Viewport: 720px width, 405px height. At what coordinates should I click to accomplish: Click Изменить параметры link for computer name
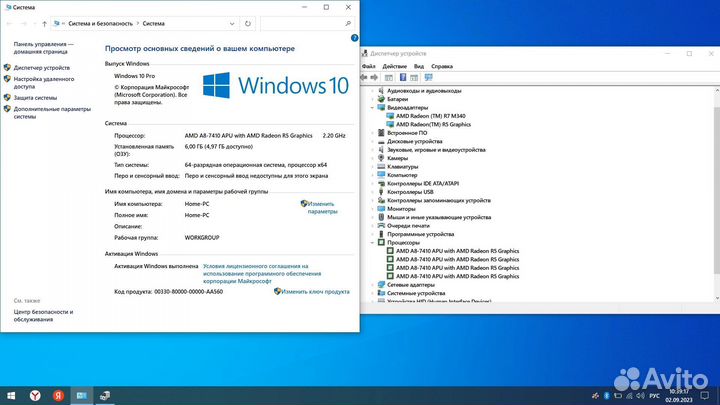pos(322,208)
